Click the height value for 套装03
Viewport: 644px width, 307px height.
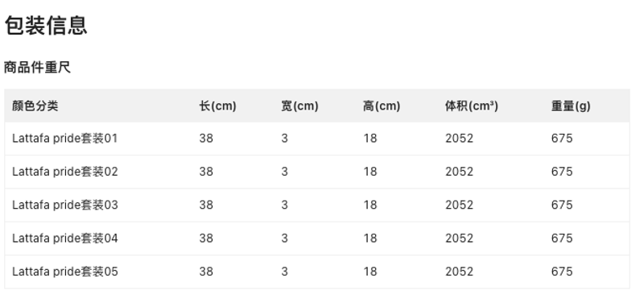pos(370,205)
